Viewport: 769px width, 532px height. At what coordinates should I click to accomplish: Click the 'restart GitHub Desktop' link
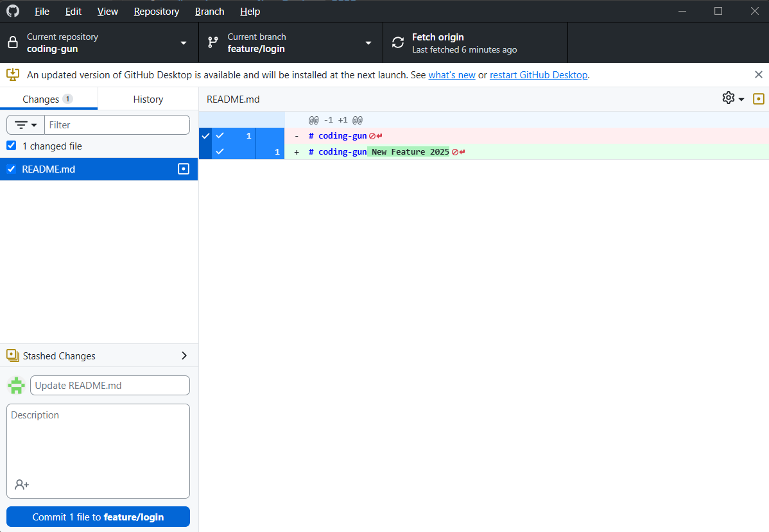point(539,75)
